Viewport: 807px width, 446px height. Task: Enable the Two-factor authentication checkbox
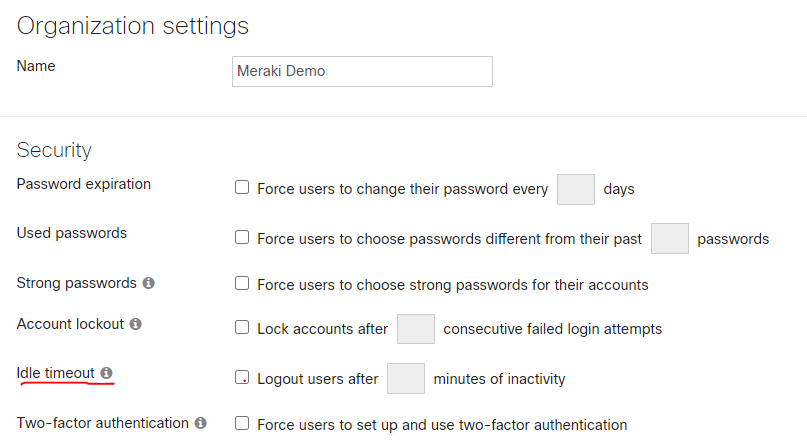tap(241, 423)
